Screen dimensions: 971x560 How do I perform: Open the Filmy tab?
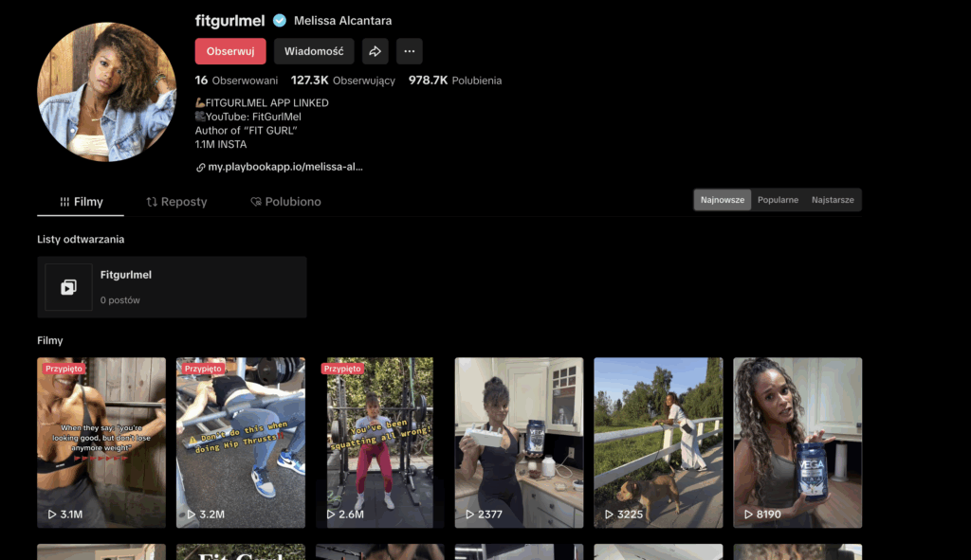(82, 202)
